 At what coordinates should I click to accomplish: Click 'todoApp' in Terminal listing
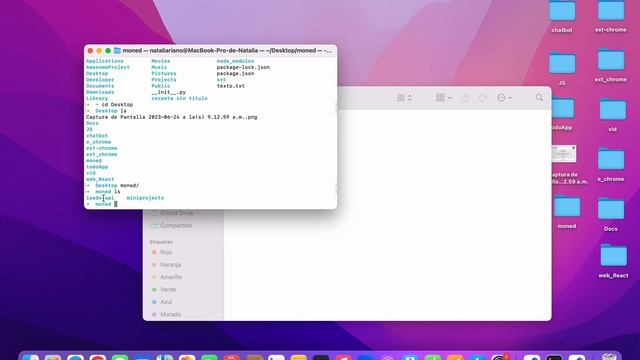tap(97, 167)
